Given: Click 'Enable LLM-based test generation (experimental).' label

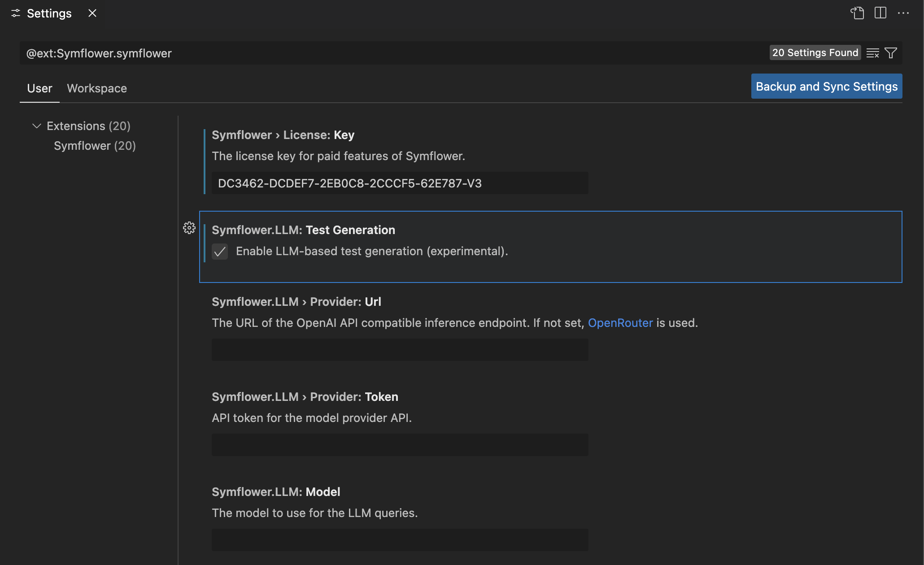Looking at the screenshot, I should 372,251.
